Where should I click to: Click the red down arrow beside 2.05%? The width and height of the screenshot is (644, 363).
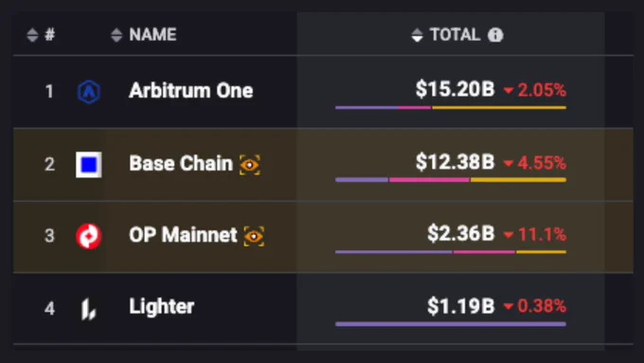click(509, 91)
